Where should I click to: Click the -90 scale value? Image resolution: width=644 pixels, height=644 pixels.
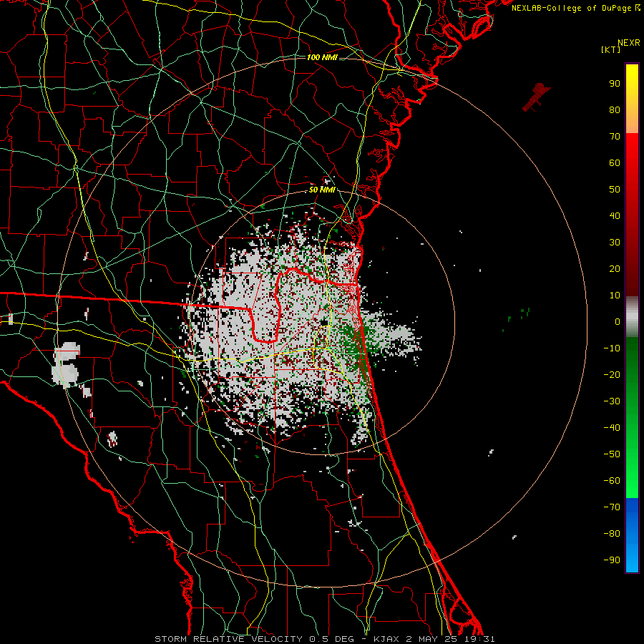tap(612, 560)
